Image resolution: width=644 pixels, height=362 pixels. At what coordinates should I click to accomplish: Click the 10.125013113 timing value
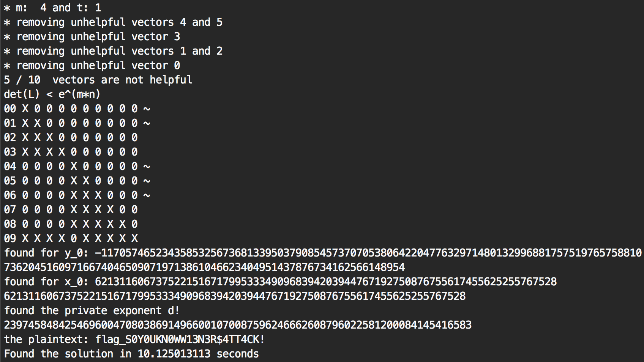coord(174,354)
